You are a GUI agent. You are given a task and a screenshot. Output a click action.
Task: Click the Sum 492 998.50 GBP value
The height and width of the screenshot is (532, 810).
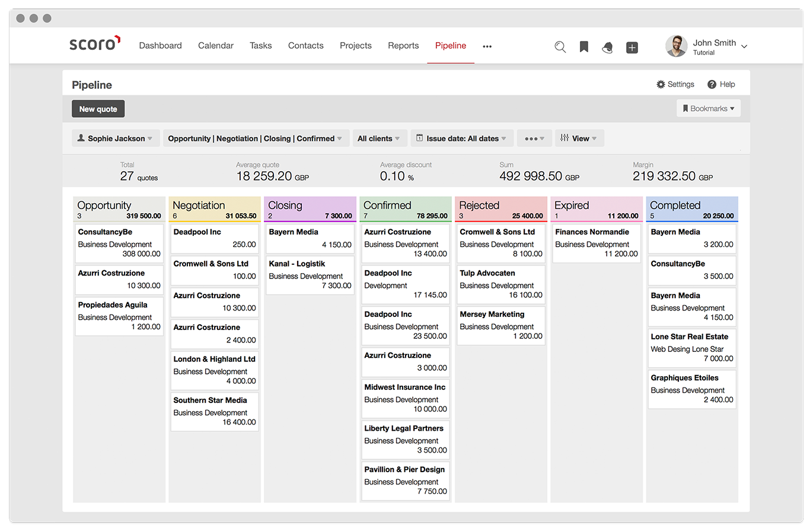539,176
